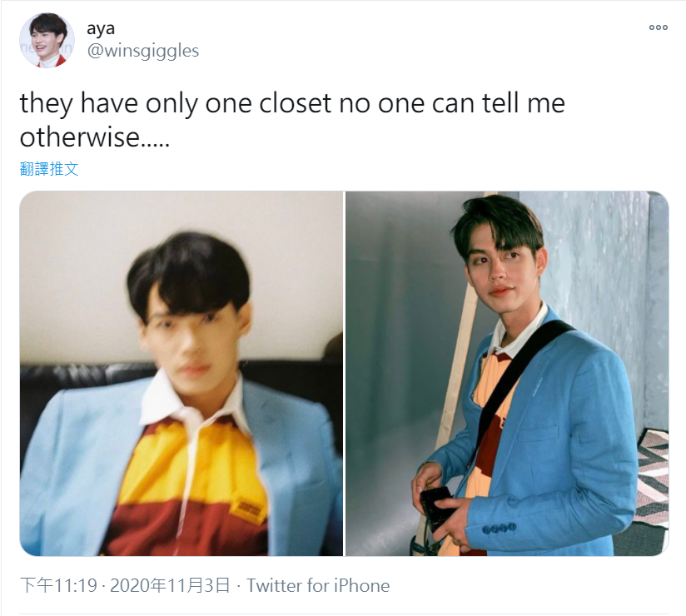The width and height of the screenshot is (686, 616).
Task: Click the patterned rug in right photo
Action: (x=653, y=484)
